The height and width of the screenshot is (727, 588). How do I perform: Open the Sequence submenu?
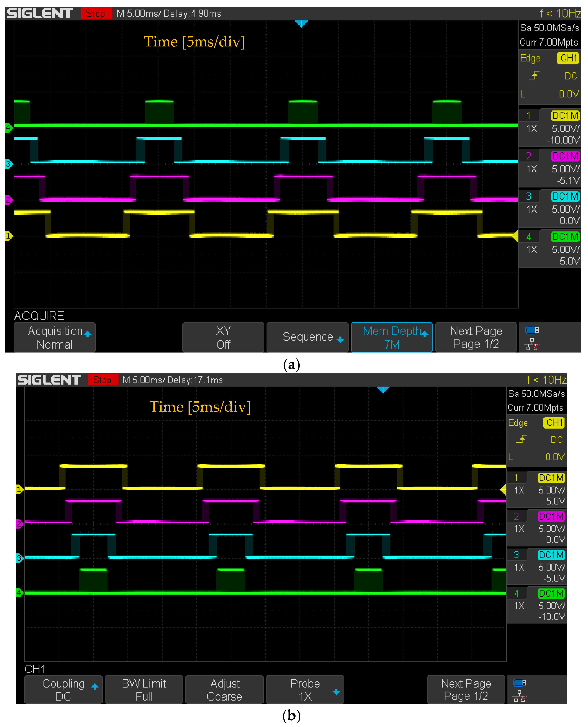point(308,337)
